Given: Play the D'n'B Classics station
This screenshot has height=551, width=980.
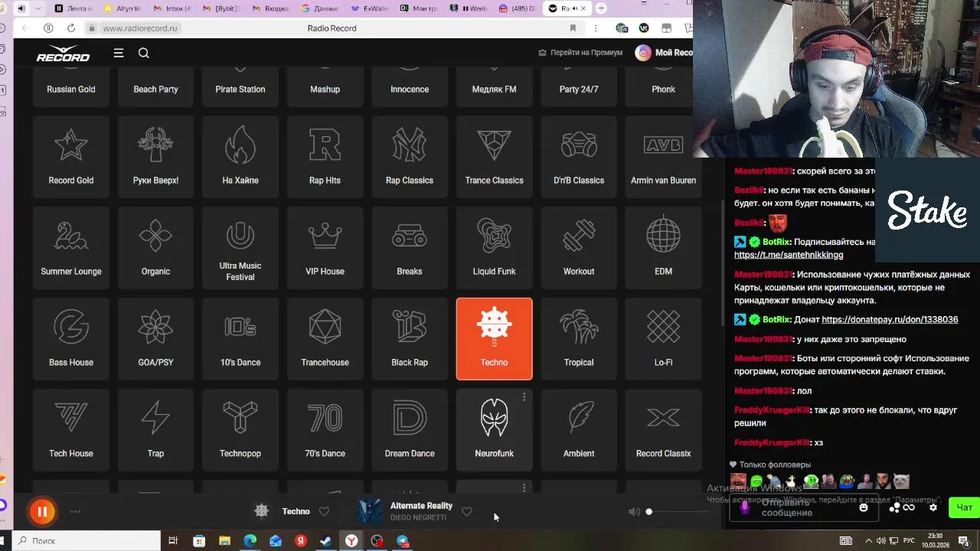Looking at the screenshot, I should point(579,156).
